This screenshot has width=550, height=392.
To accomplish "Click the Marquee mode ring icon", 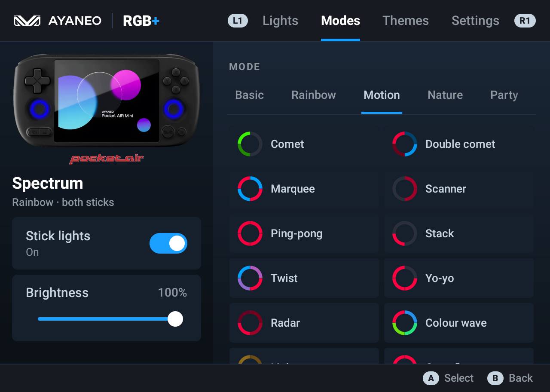I will click(x=250, y=189).
